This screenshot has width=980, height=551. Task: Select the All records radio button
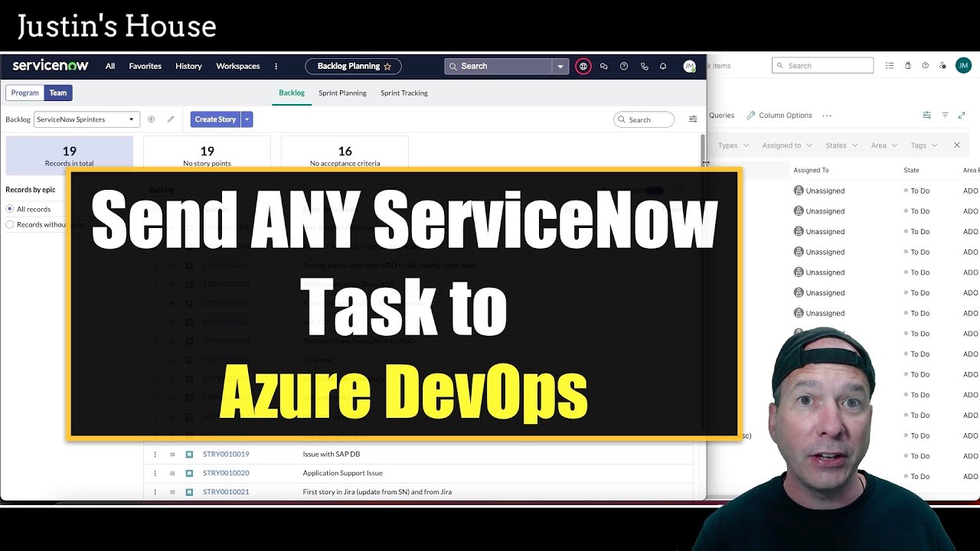tap(10, 209)
